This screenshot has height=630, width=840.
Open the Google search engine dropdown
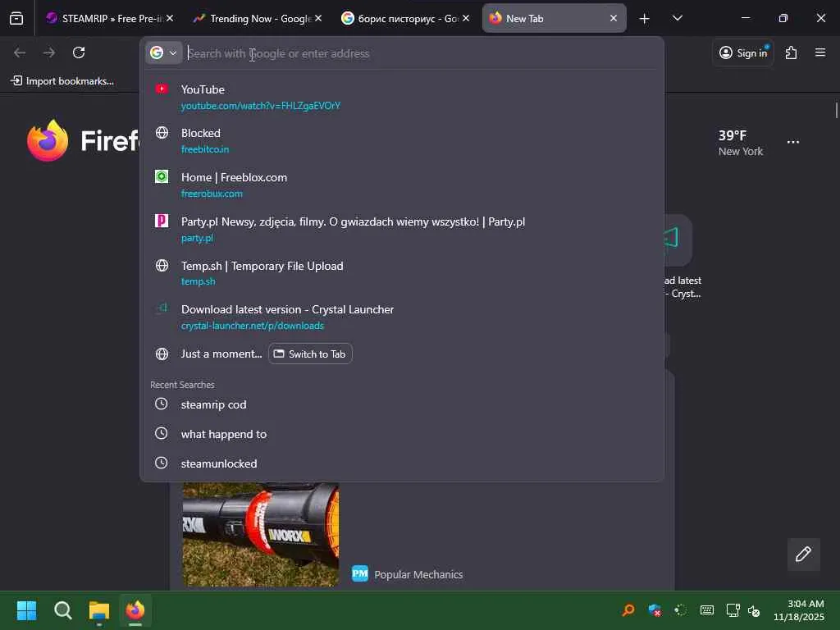pos(163,53)
